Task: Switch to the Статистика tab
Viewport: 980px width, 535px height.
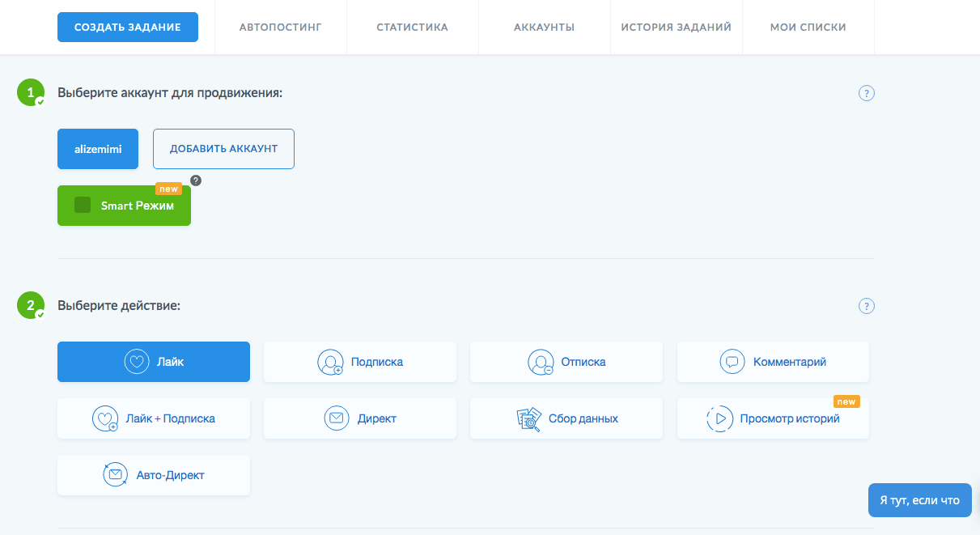Action: [x=412, y=28]
